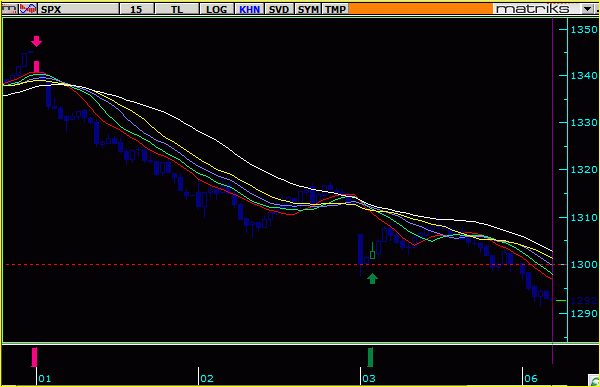Expand the dropdown arrow beside matriks logo
Image resolution: width=600 pixels, height=387 pixels.
[x=588, y=9]
